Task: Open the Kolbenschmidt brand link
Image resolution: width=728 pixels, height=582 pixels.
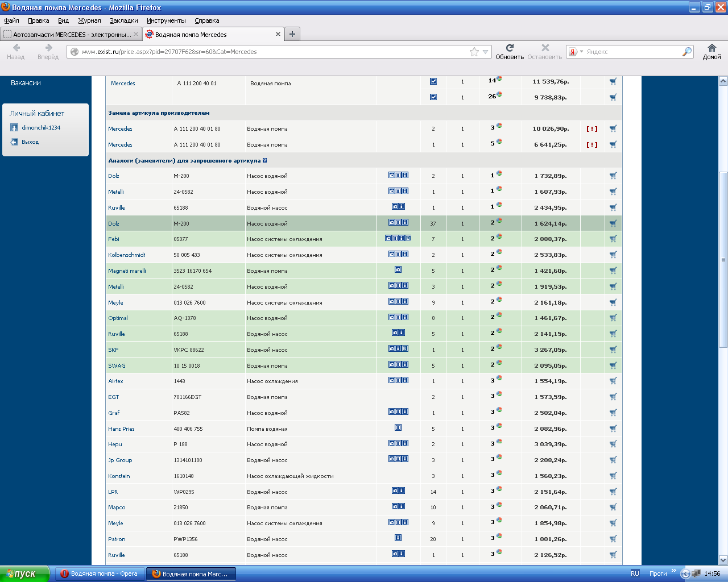Action: point(127,255)
